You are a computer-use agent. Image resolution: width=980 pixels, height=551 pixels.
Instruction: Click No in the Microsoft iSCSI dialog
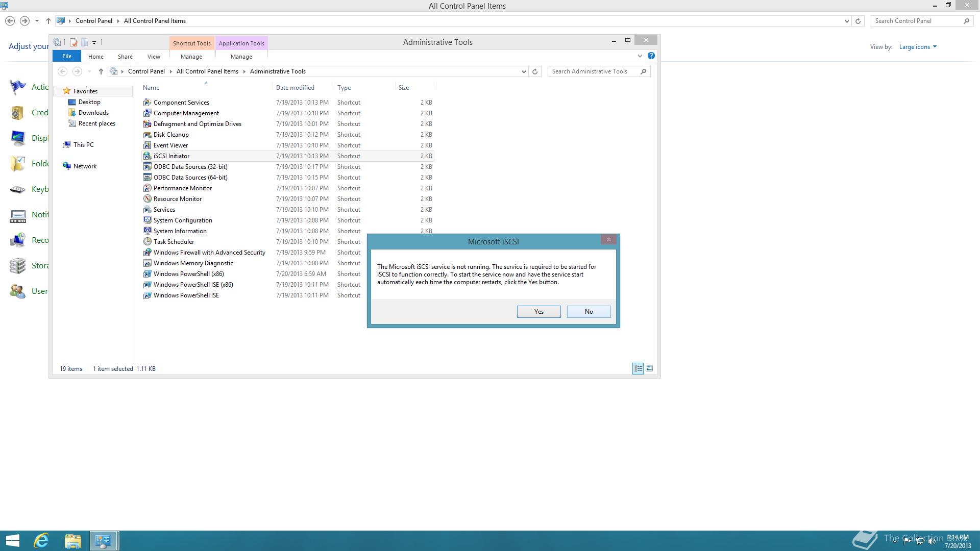[x=589, y=312]
